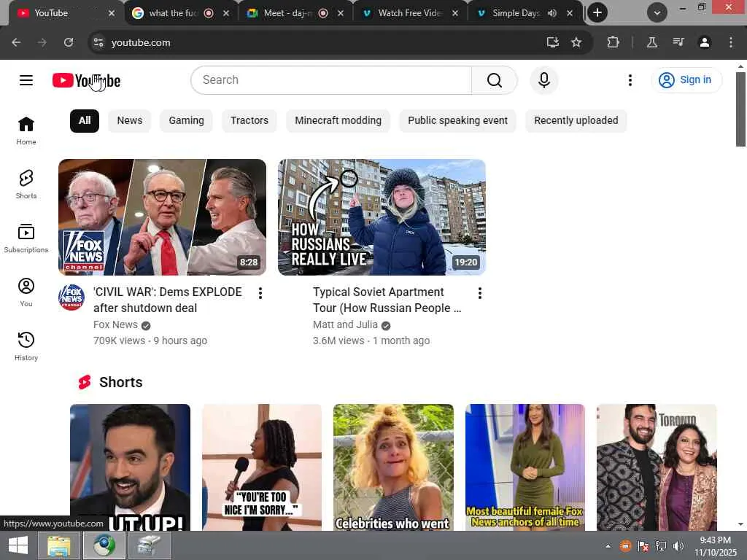Image resolution: width=747 pixels, height=560 pixels.
Task: Show hidden system tray icons
Action: [608, 546]
